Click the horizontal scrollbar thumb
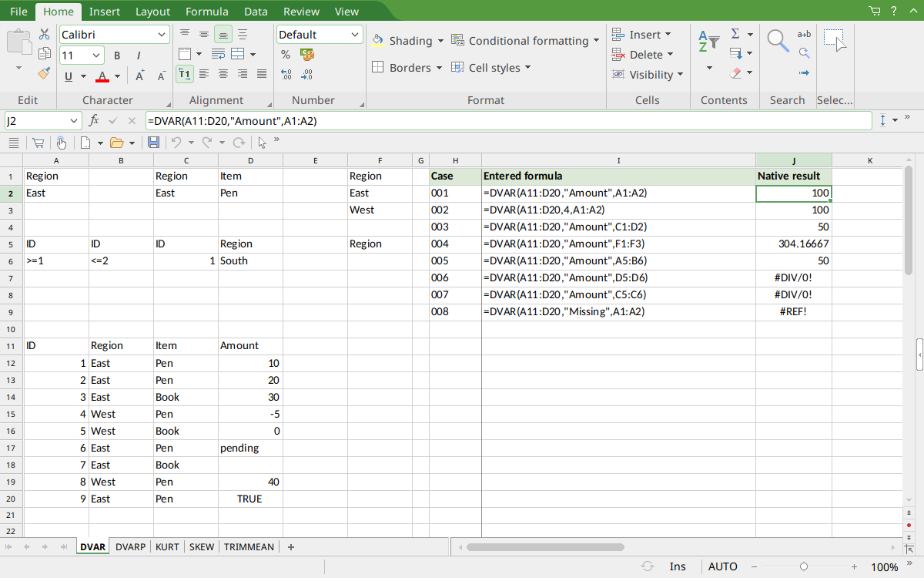 544,547
